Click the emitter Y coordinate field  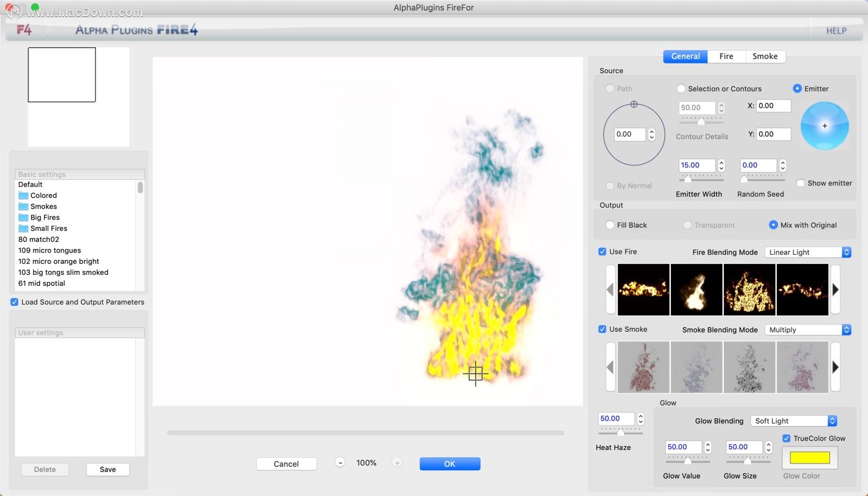774,134
